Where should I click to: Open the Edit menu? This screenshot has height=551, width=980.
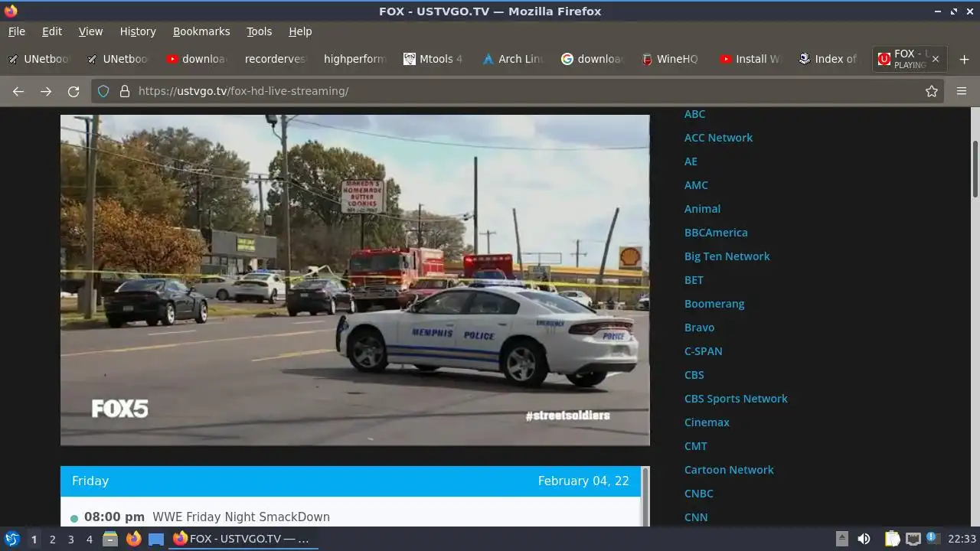(x=52, y=31)
